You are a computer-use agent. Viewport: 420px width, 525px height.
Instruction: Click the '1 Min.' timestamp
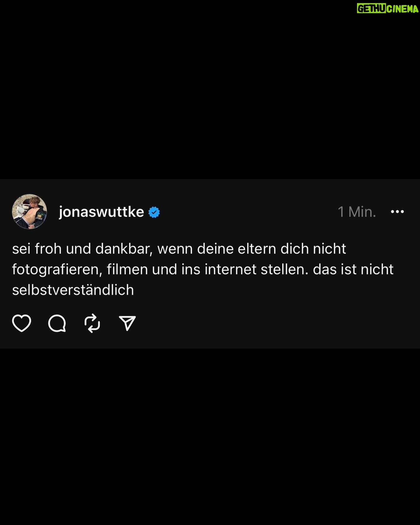[357, 212]
